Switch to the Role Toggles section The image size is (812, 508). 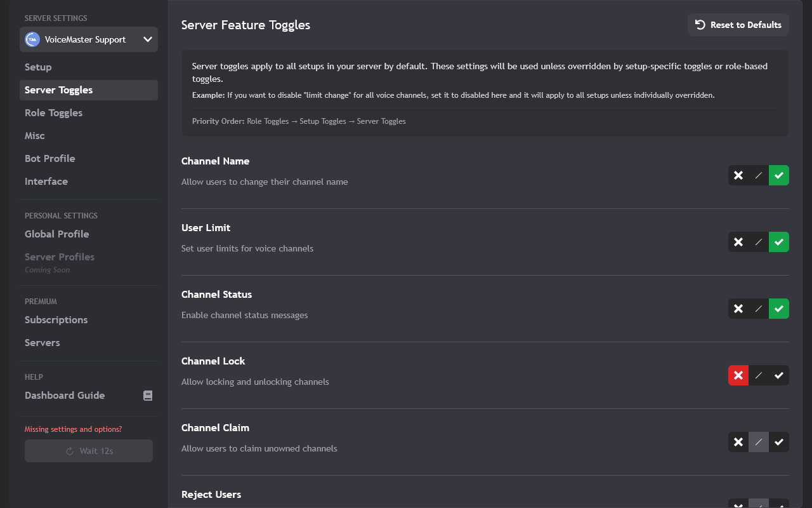[x=53, y=112]
